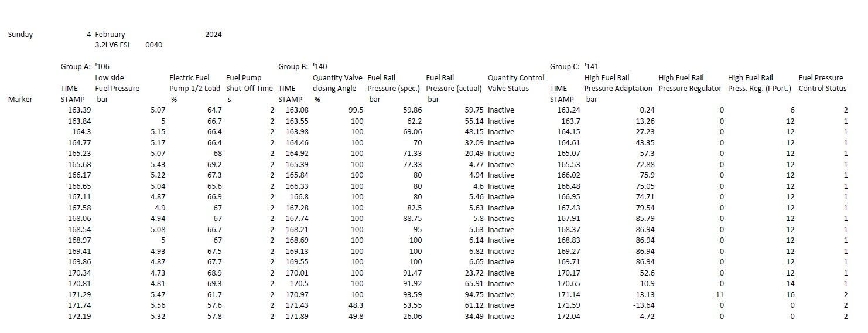Click the "High Fuel Rail Pressure Adaptation" header
The width and height of the screenshot is (868, 333).
point(618,83)
